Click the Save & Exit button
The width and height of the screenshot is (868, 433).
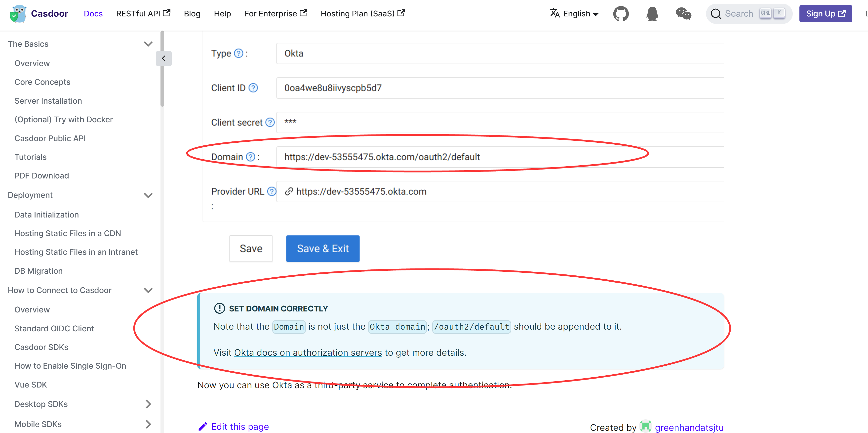(322, 249)
